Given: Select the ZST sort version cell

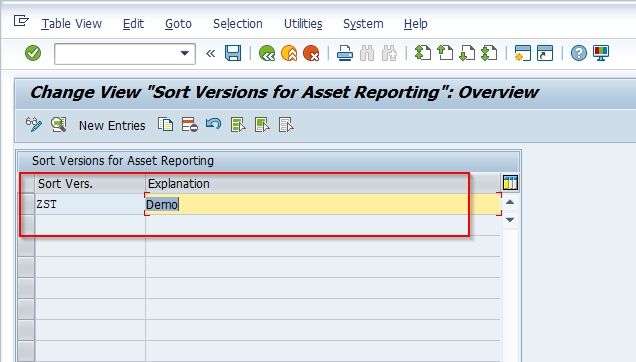Looking at the screenshot, I should 90,204.
